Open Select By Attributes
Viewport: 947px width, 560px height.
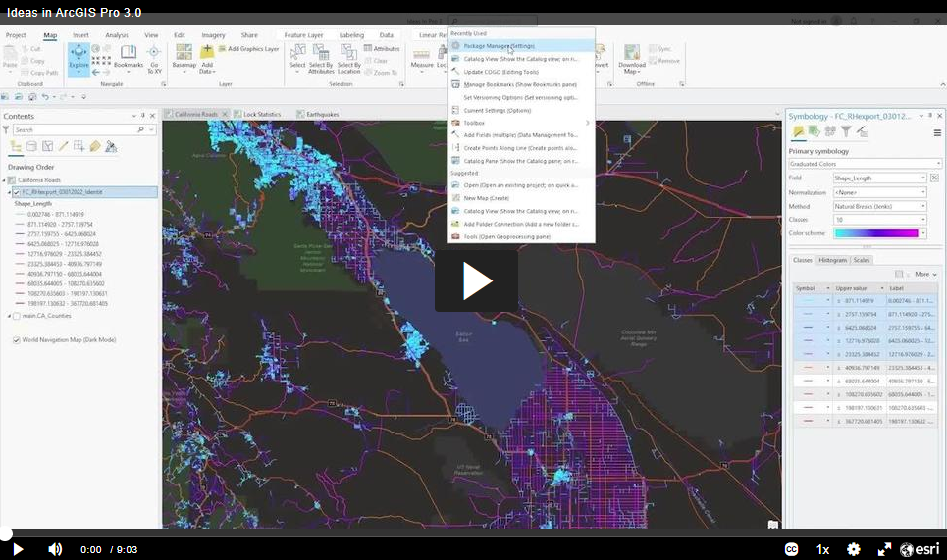321,59
